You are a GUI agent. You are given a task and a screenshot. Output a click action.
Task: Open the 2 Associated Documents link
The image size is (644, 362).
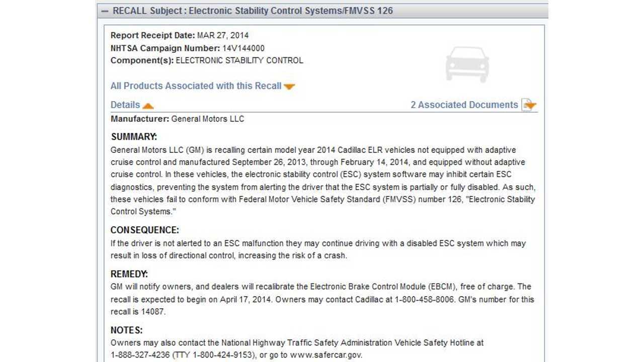(464, 105)
